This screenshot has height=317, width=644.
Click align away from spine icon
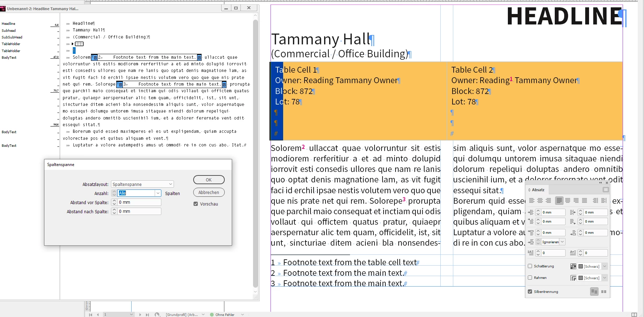(604, 201)
